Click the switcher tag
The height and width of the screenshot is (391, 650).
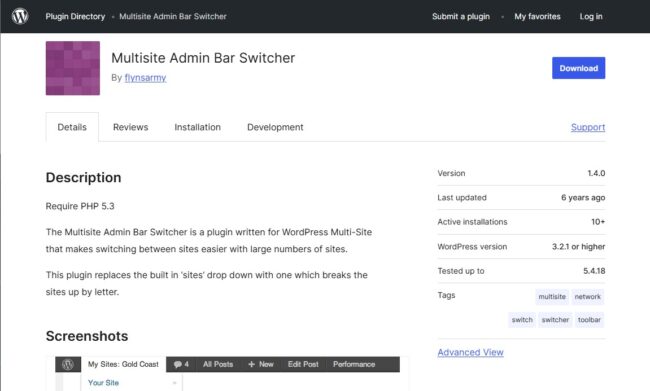coord(555,320)
